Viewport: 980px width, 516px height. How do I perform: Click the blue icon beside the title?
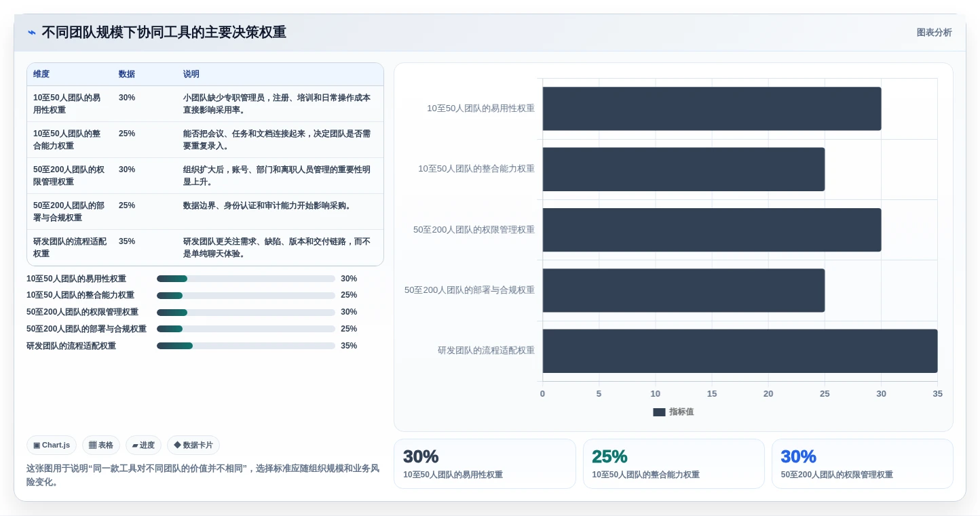(32, 33)
